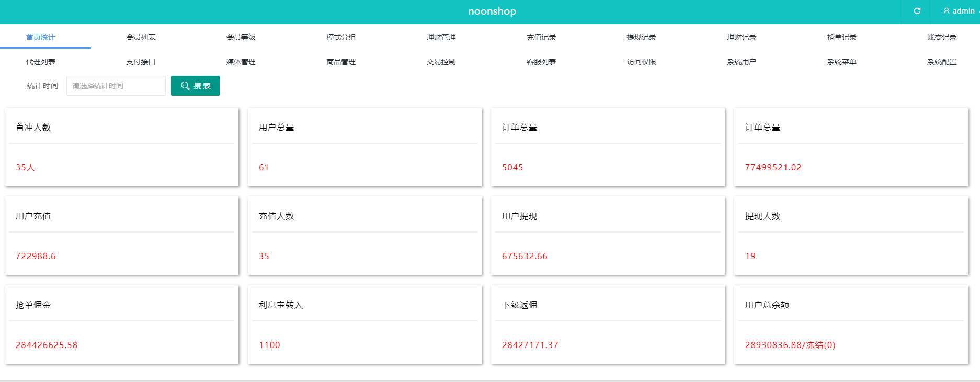
Task: Open the 提现记录 tab
Action: [x=641, y=37]
